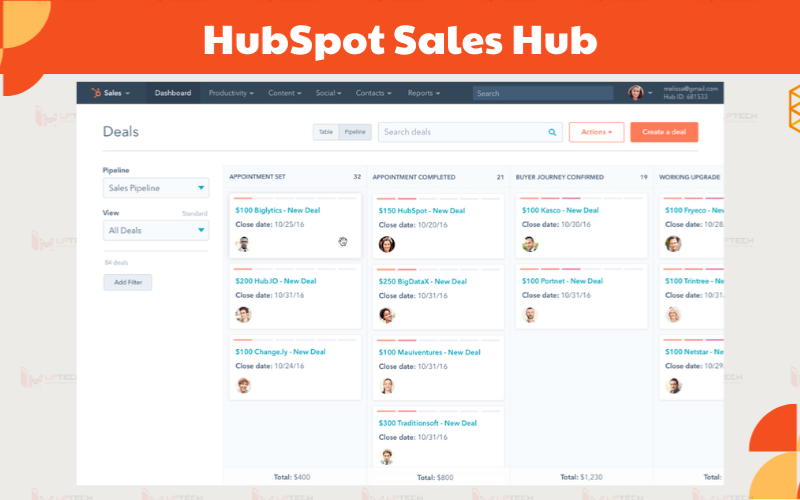Click stage progress bar on Kasco card
The height and width of the screenshot is (500, 800).
pos(582,198)
